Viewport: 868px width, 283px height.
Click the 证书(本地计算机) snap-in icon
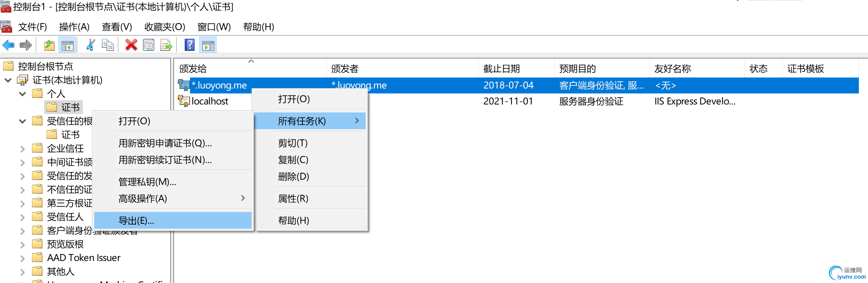(22, 80)
